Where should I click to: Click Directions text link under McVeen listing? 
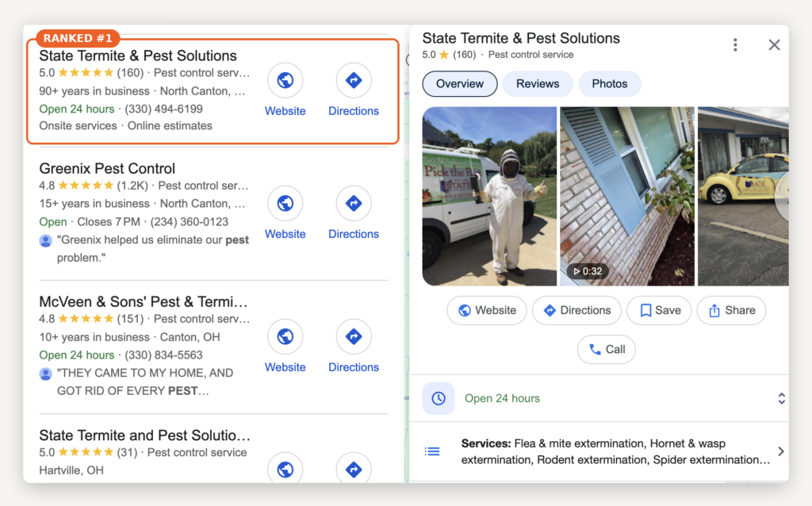point(354,367)
